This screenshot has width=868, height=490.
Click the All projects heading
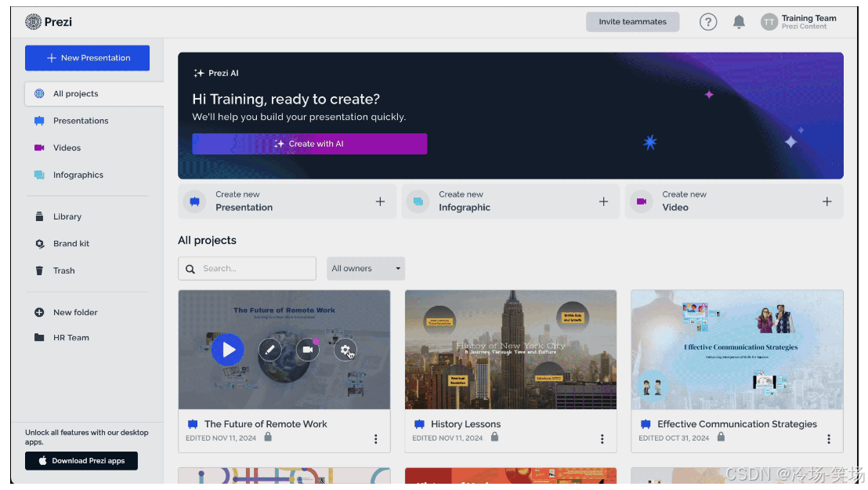[x=207, y=240]
